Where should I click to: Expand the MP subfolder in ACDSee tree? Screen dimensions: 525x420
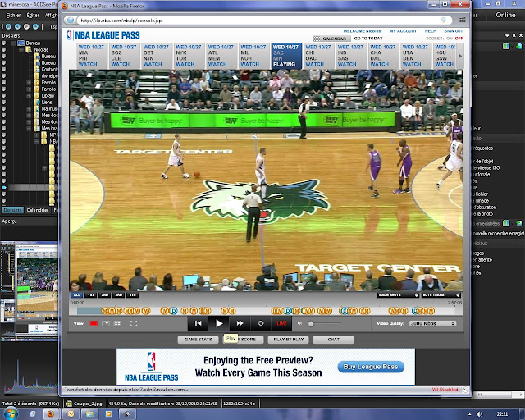(37, 135)
